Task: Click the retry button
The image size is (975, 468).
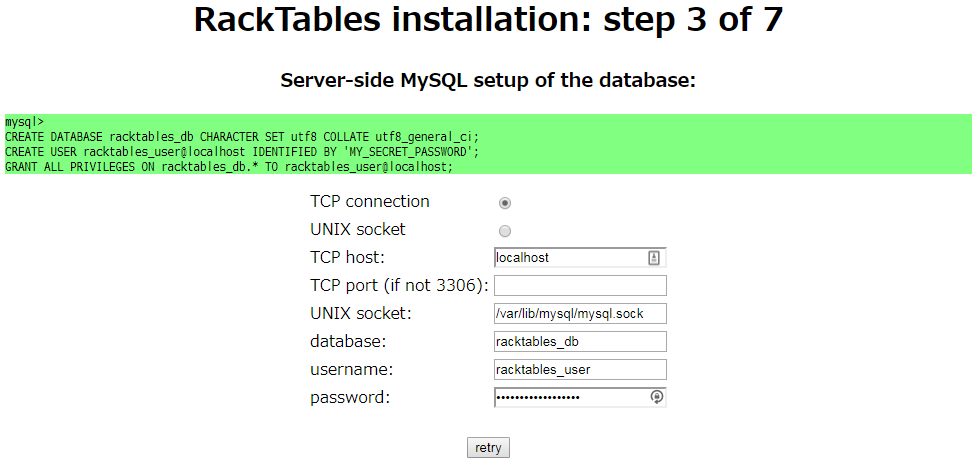Action: coord(488,447)
